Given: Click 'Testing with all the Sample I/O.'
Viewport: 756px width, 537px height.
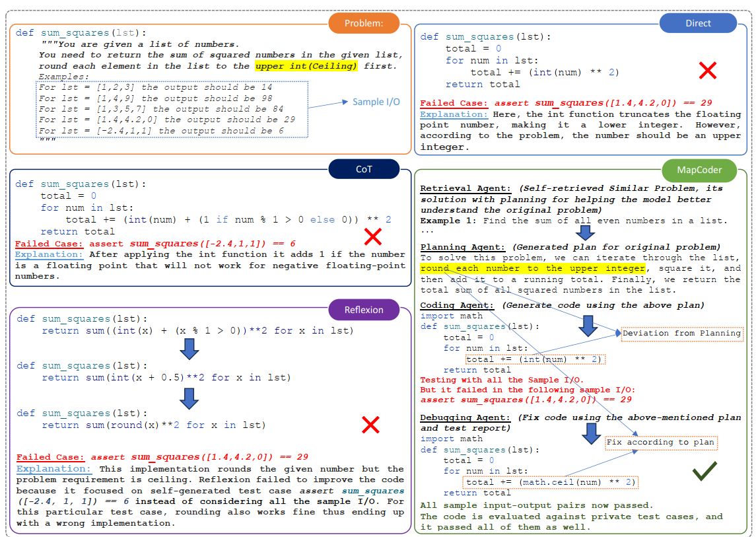Looking at the screenshot, I should pyautogui.click(x=502, y=380).
